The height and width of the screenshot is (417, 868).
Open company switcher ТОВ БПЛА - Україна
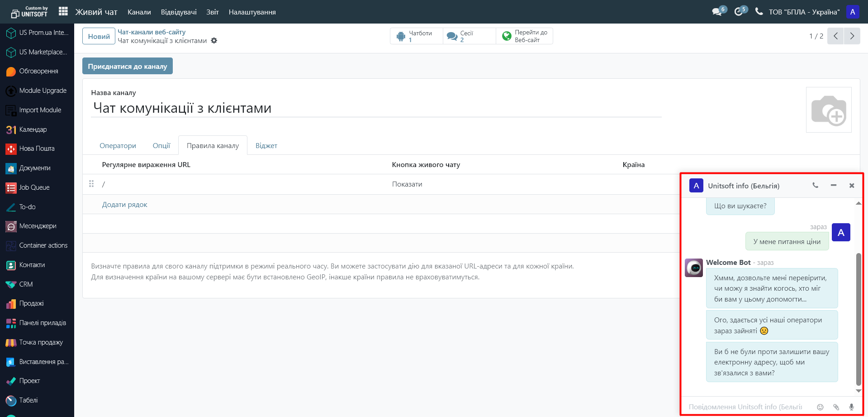(x=804, y=12)
